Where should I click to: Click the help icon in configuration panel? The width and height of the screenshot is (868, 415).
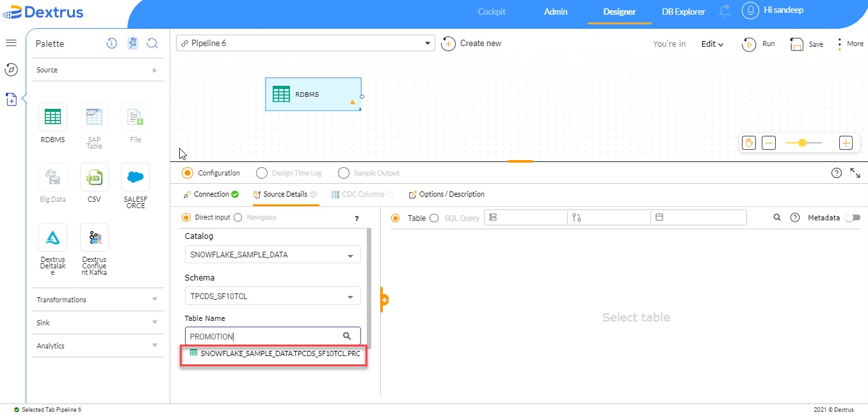pos(836,173)
